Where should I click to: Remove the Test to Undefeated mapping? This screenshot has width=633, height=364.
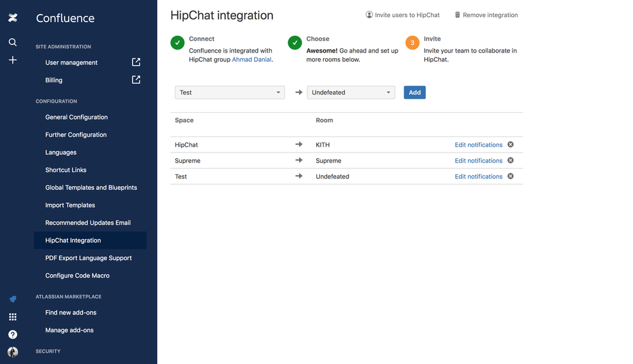(x=511, y=176)
